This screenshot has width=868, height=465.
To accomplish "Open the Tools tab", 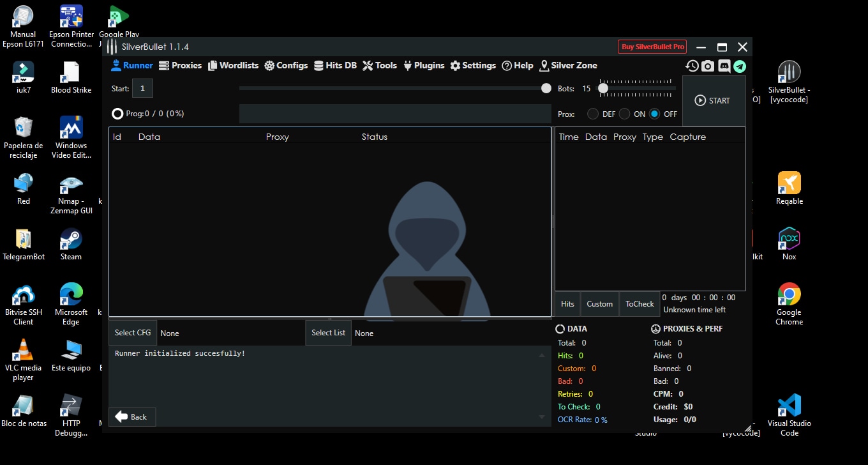I will point(380,65).
